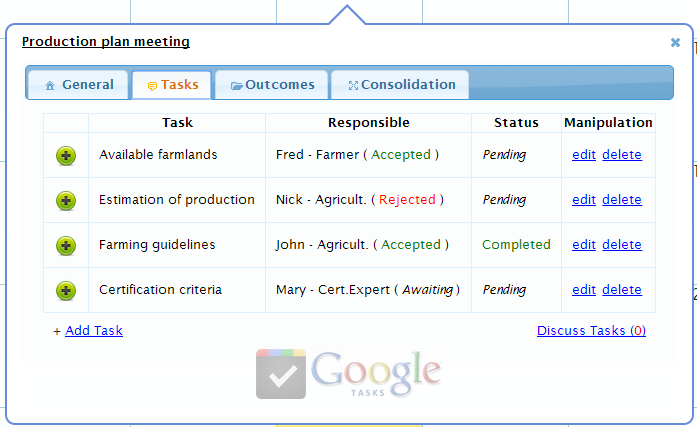Click the Add Task link

pos(94,331)
